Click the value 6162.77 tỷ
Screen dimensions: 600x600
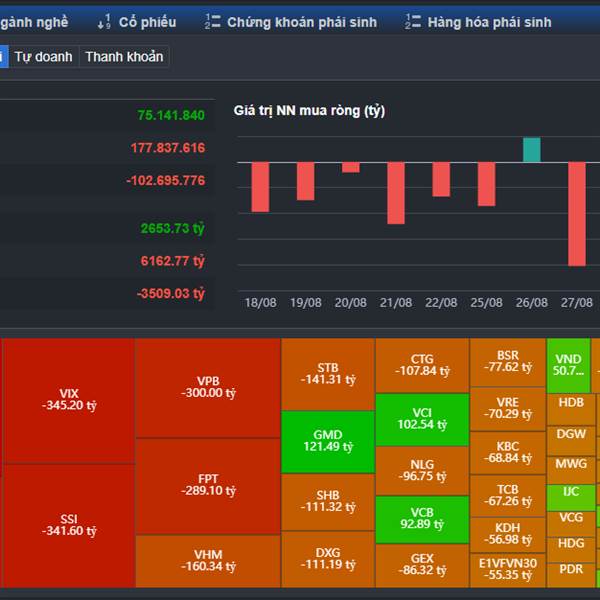172,261
